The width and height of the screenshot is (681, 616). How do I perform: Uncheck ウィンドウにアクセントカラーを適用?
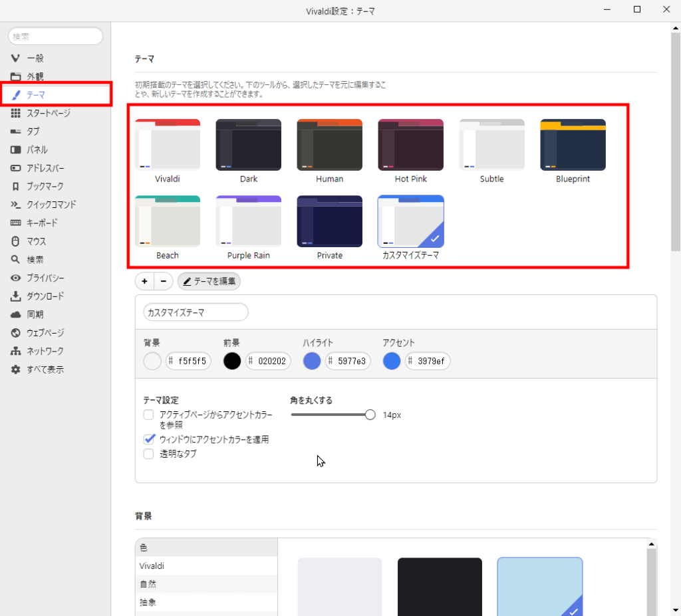click(148, 439)
